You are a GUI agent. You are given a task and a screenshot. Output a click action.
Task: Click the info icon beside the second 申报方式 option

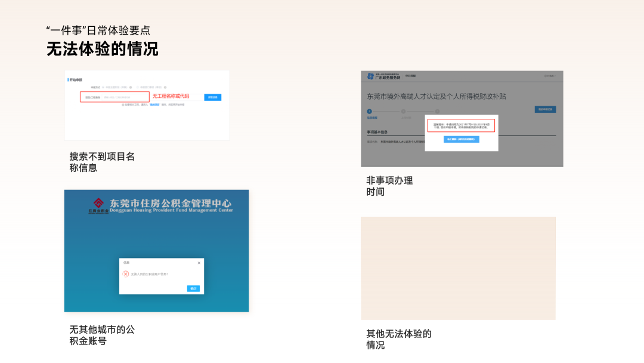[x=165, y=87]
